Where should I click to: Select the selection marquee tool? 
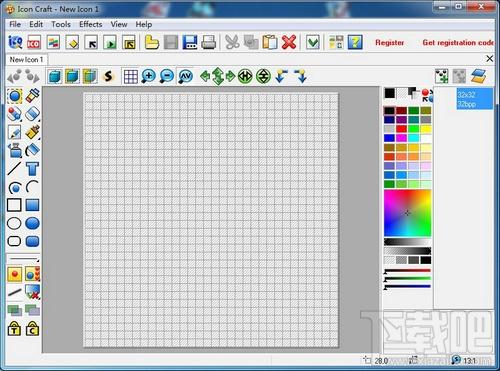[15, 96]
